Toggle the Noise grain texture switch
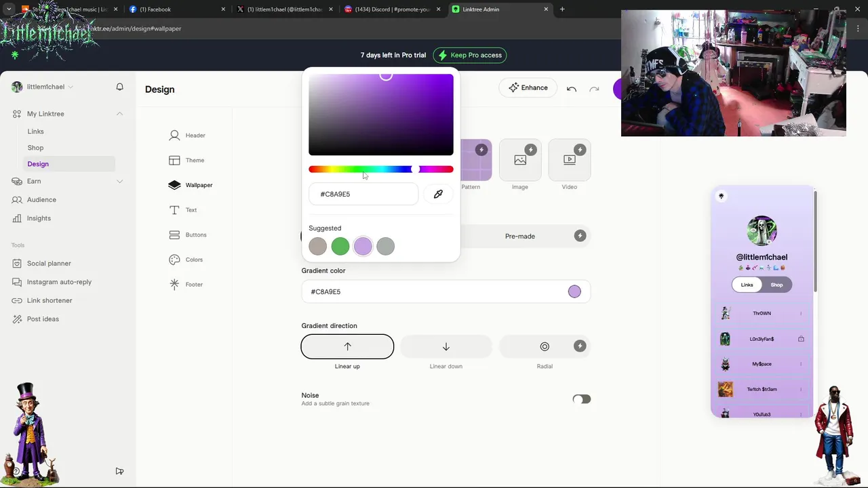Screen dimensions: 868x488 pyautogui.click(x=582, y=399)
